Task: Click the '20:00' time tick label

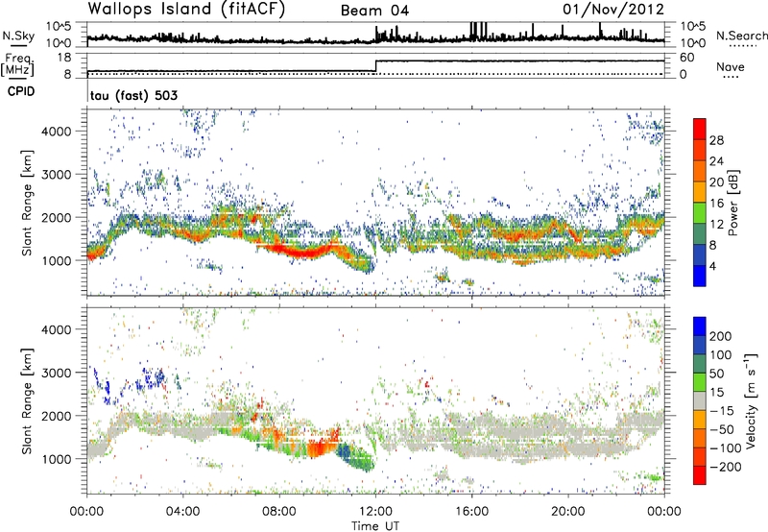Action: [567, 512]
